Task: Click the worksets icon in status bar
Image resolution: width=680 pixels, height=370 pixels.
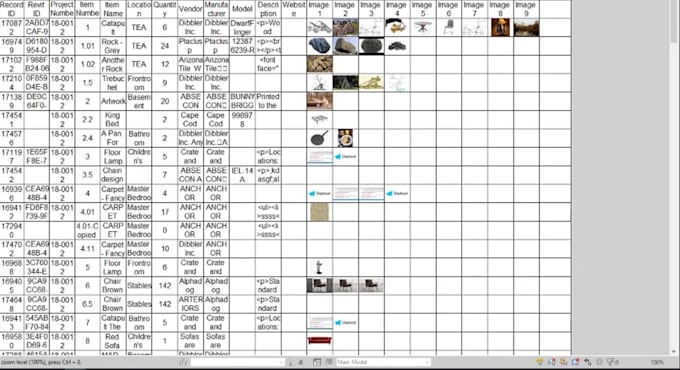Action: 184,362
